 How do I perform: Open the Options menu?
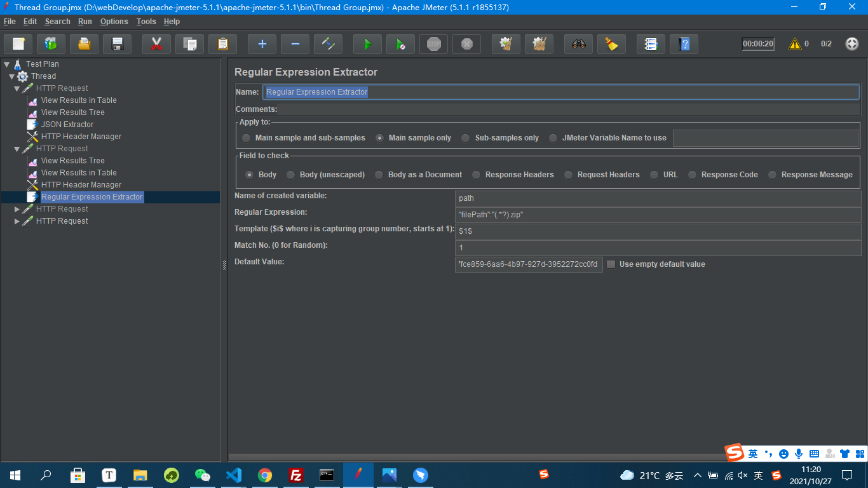pyautogui.click(x=114, y=21)
